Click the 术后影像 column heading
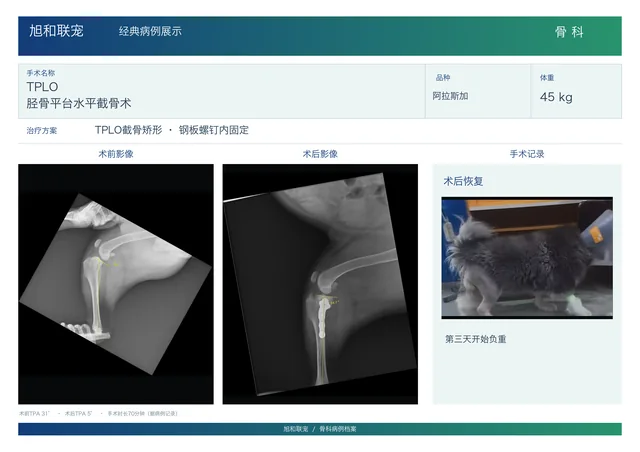The image size is (640, 452). (x=320, y=154)
